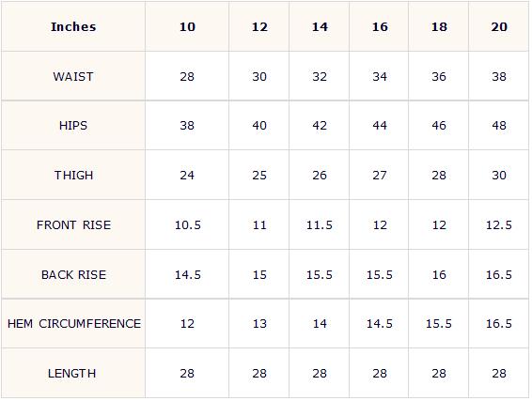Click thigh value 30 for size 20
532x401 pixels.
tap(499, 175)
